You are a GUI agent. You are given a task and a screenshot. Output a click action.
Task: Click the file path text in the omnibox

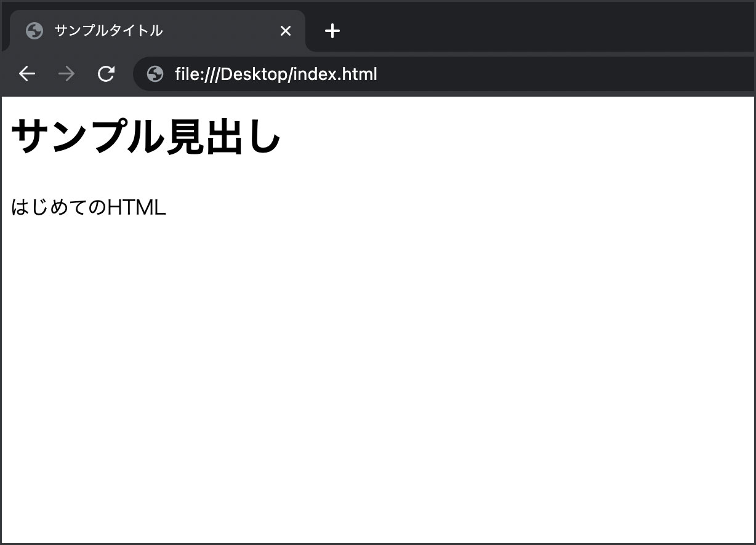coord(276,74)
